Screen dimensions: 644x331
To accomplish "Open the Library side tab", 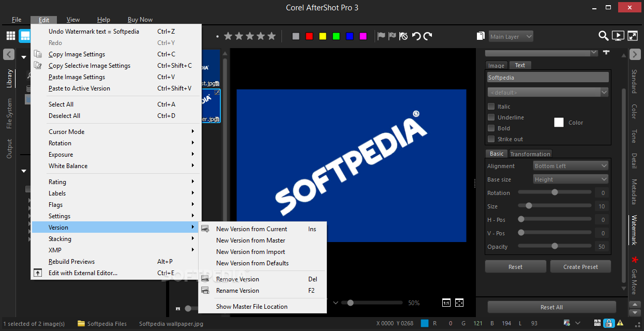I will (9, 78).
